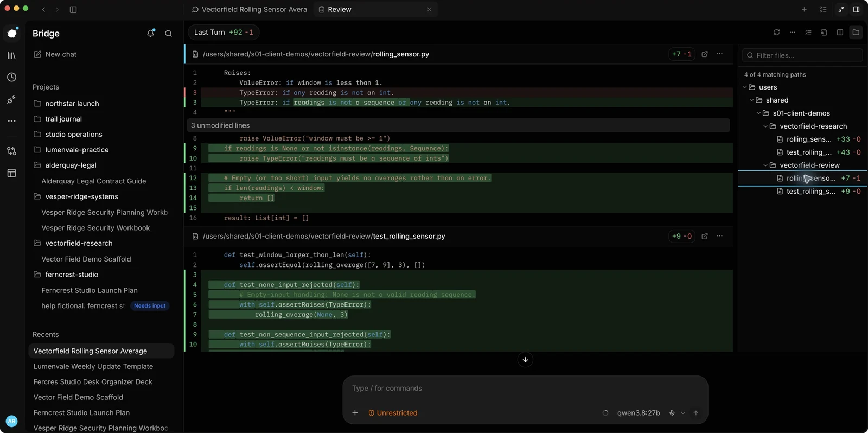Expand the 3 unmodified lines bar
This screenshot has height=433, width=868.
(x=458, y=125)
